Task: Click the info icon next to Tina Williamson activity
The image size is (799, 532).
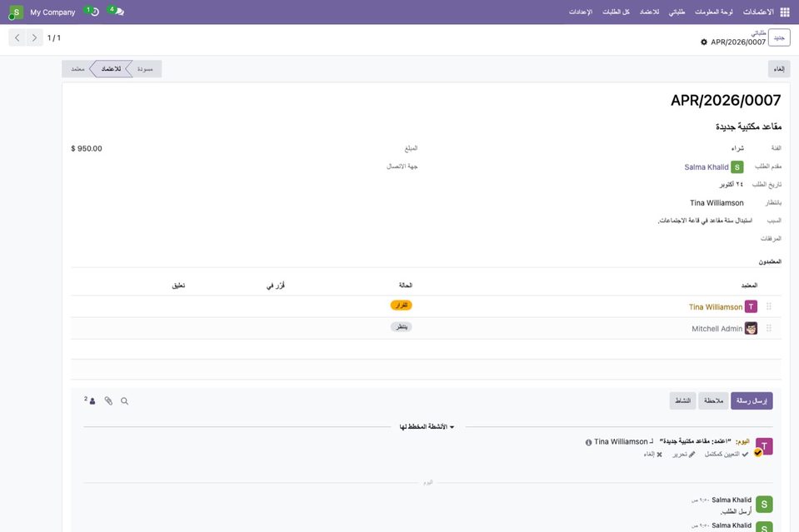Action: coord(588,442)
